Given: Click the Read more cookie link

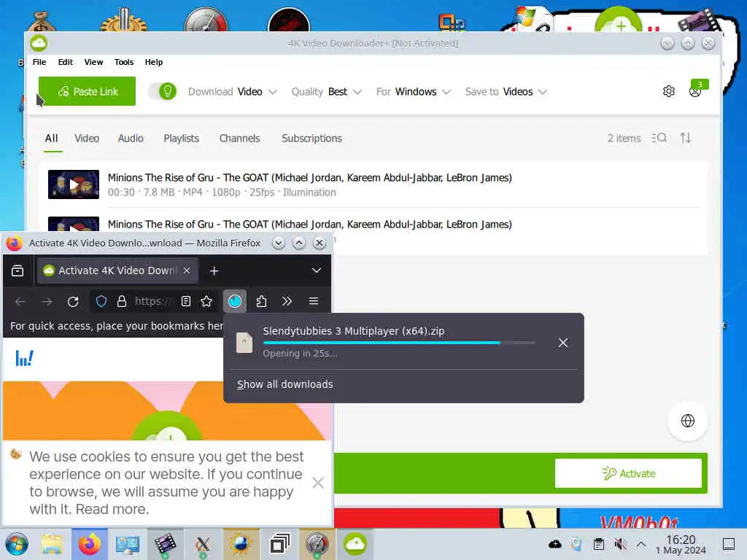Looking at the screenshot, I should point(112,509).
